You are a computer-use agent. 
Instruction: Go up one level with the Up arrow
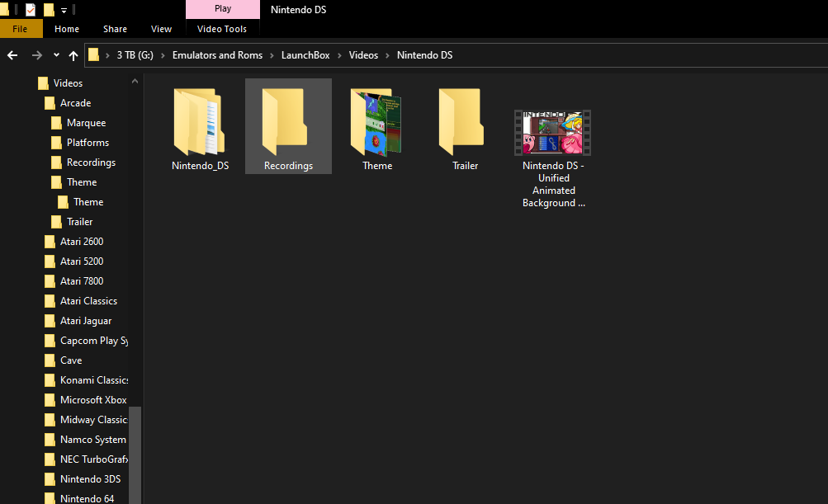click(x=73, y=55)
